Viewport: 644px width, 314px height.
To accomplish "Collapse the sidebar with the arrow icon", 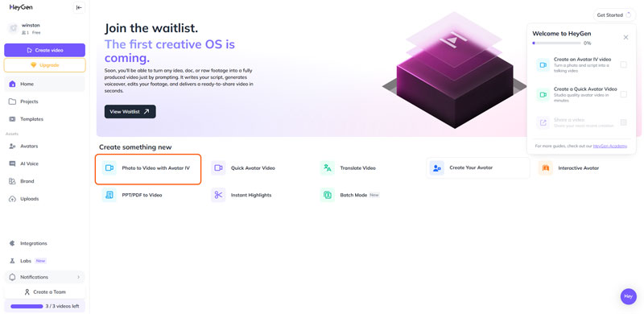I will click(79, 7).
